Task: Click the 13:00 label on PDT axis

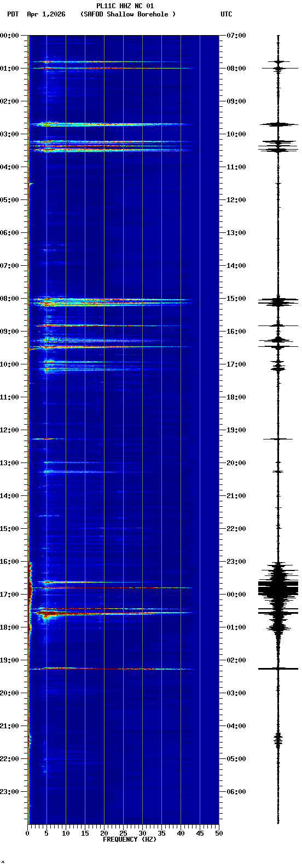Action: [x=9, y=463]
